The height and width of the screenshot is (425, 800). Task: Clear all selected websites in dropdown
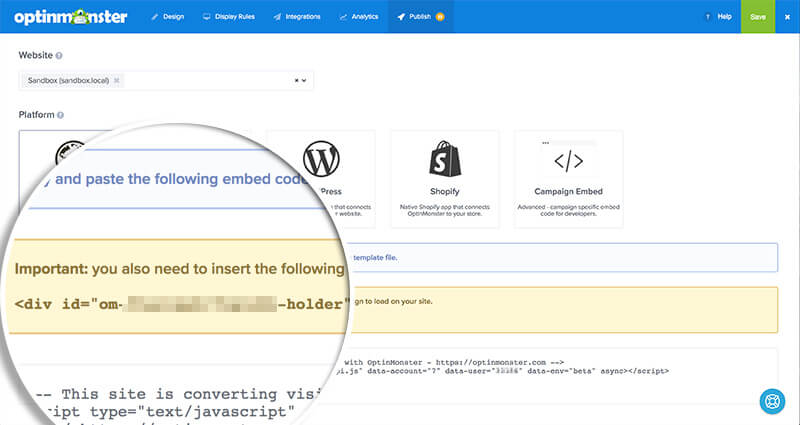tap(296, 81)
